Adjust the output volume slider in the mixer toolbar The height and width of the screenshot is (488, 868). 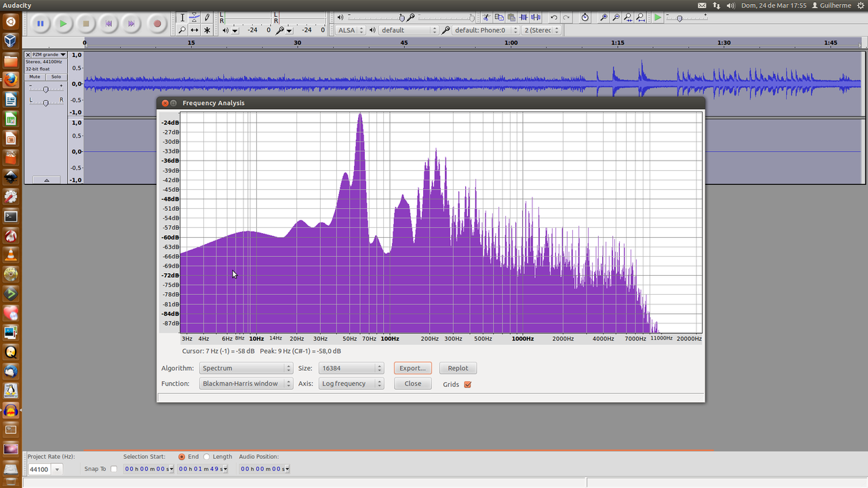coord(377,18)
